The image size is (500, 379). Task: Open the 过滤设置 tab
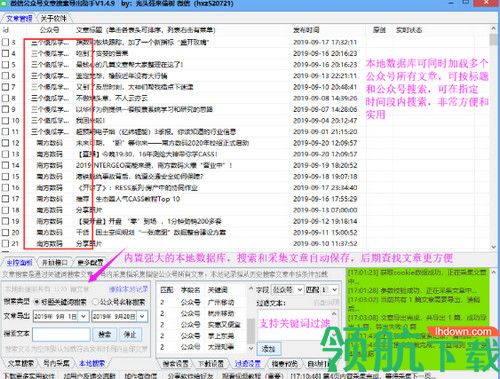point(247,364)
